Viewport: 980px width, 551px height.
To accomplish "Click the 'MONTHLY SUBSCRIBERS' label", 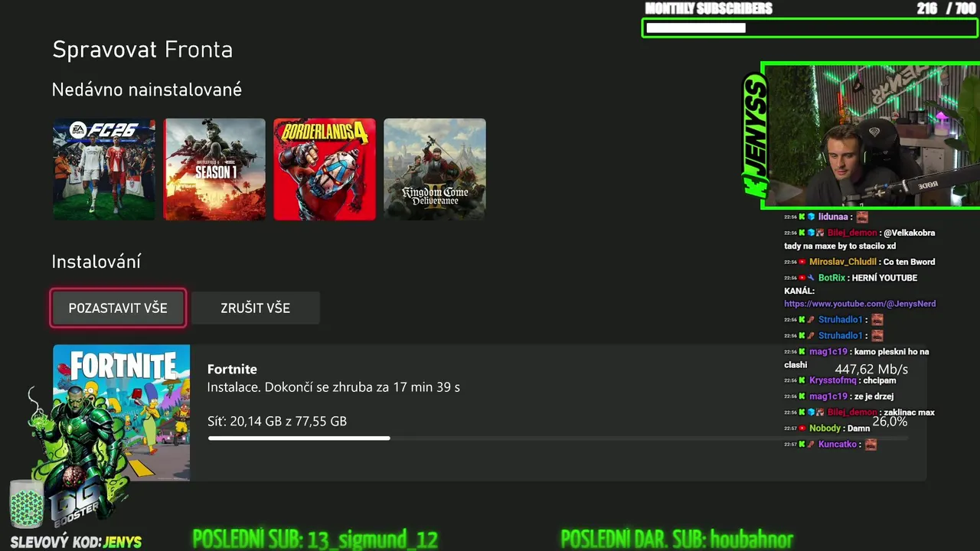I will click(708, 8).
